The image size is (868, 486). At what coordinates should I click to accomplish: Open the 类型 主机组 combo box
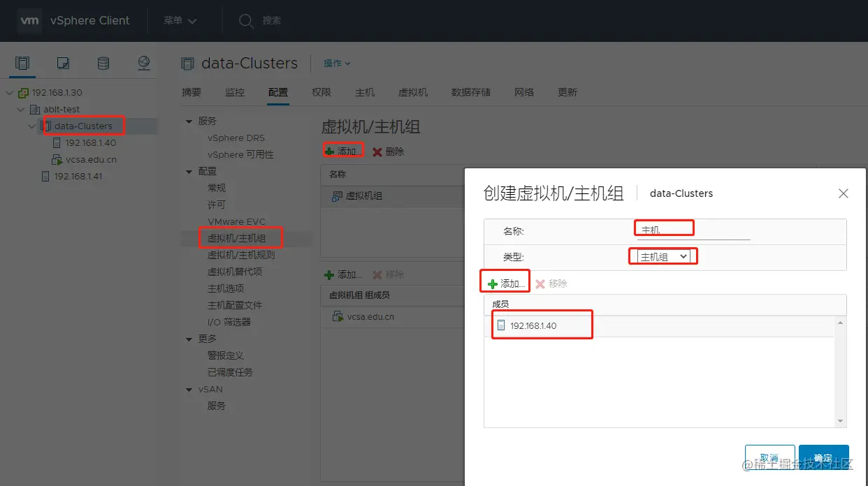(663, 257)
